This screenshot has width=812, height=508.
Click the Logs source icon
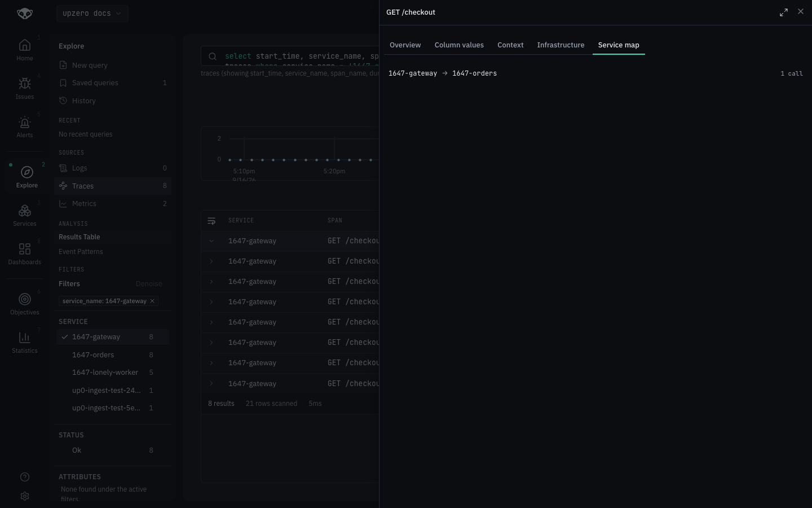(63, 168)
